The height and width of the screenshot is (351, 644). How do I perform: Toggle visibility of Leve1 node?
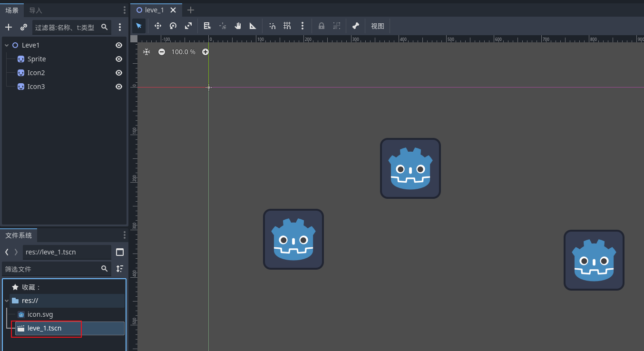tap(119, 45)
